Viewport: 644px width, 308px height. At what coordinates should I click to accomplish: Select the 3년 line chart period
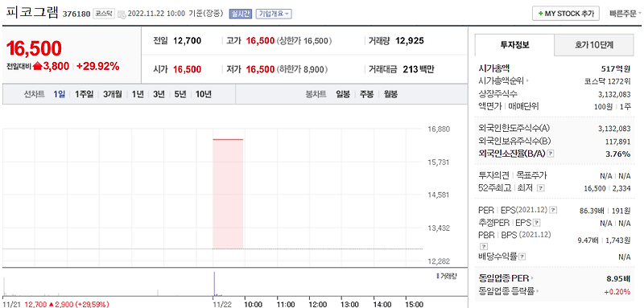click(x=159, y=94)
